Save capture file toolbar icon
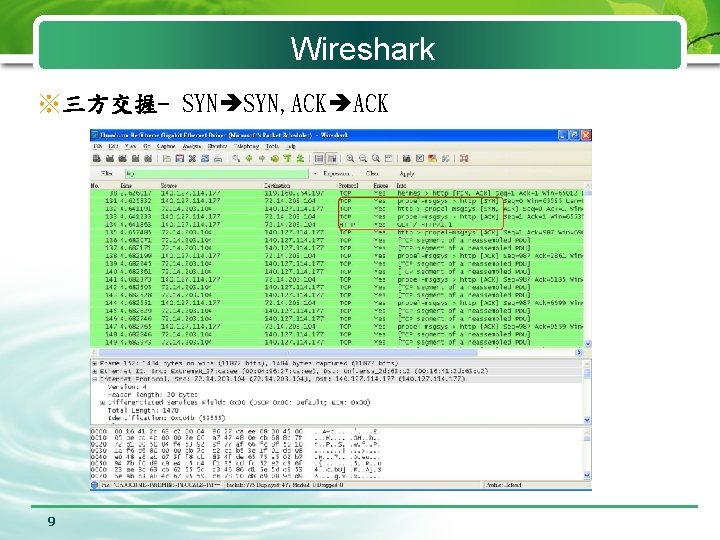The image size is (720, 540). tap(180, 158)
